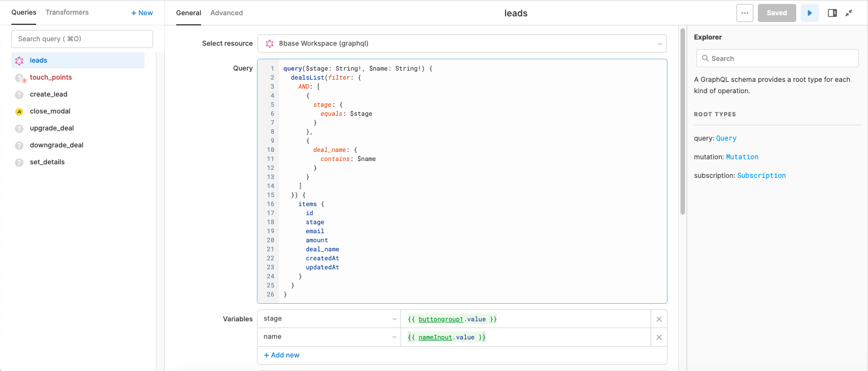The width and height of the screenshot is (868, 371).
Task: Run the query with the play button
Action: [x=810, y=13]
